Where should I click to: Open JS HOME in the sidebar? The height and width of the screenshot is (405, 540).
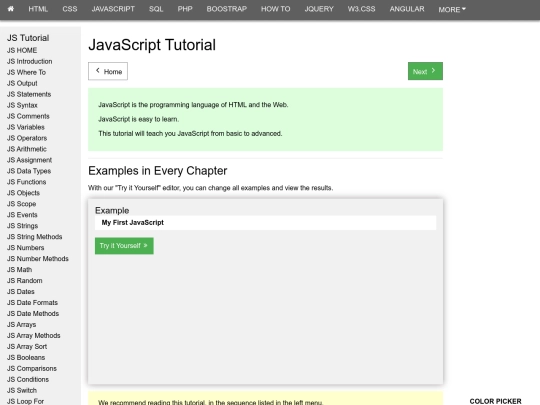coord(22,50)
